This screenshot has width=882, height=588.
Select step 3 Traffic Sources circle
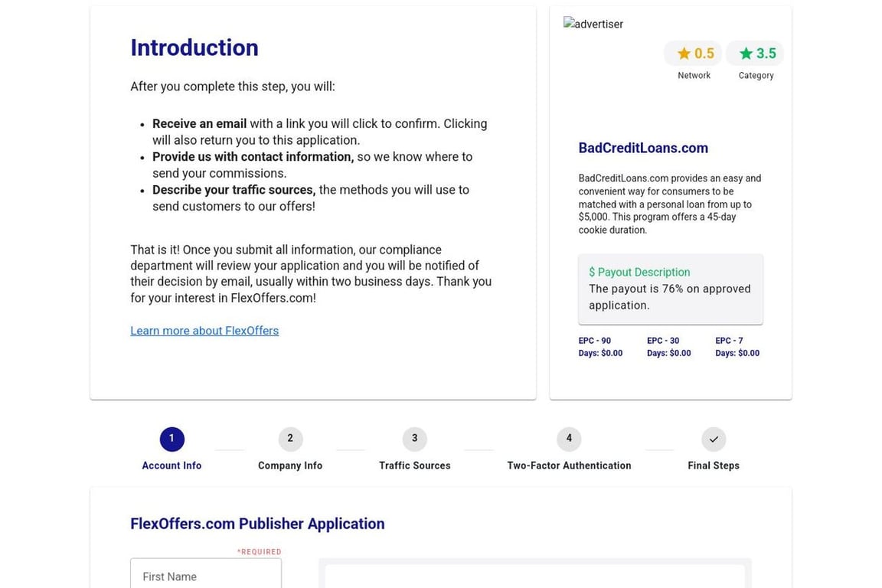[x=414, y=439]
